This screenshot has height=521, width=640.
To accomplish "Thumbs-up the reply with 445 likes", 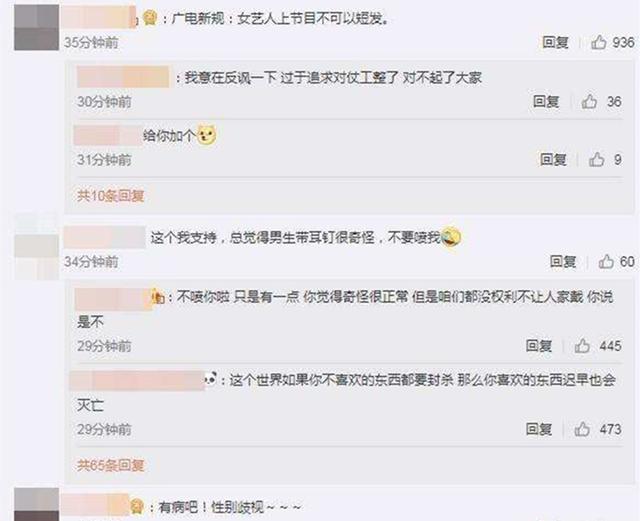I will pyautogui.click(x=582, y=346).
